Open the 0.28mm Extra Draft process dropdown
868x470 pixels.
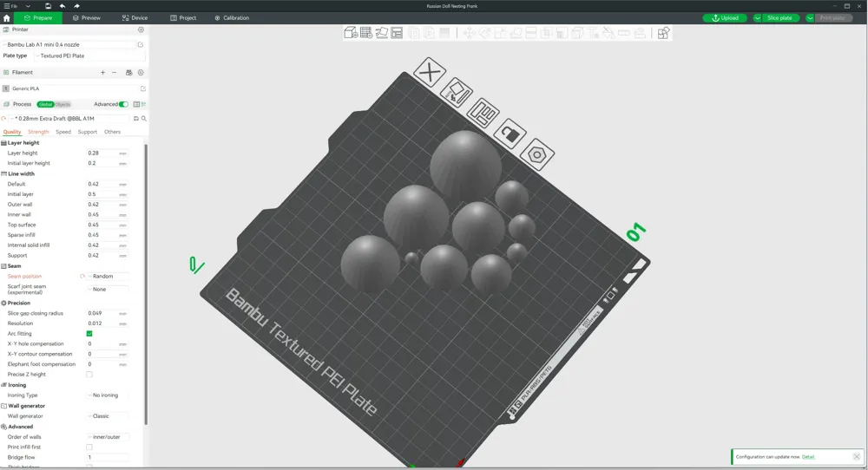[x=69, y=118]
